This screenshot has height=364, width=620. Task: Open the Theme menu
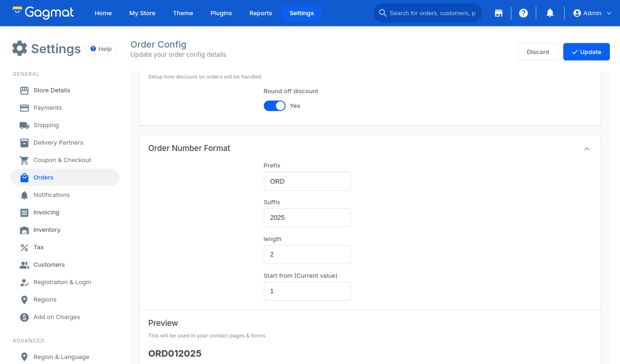(x=183, y=13)
